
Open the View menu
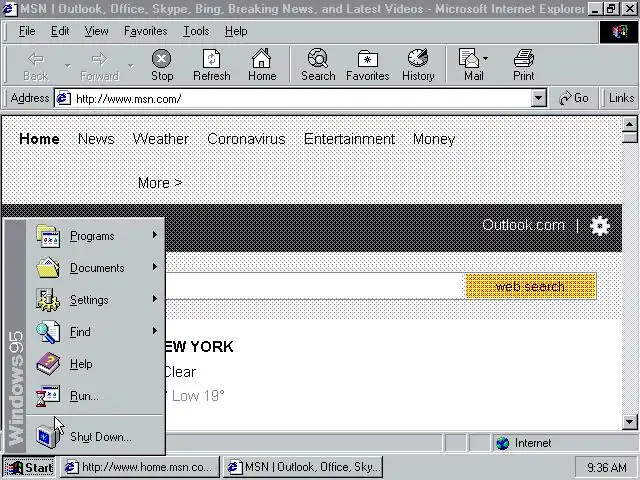[96, 31]
